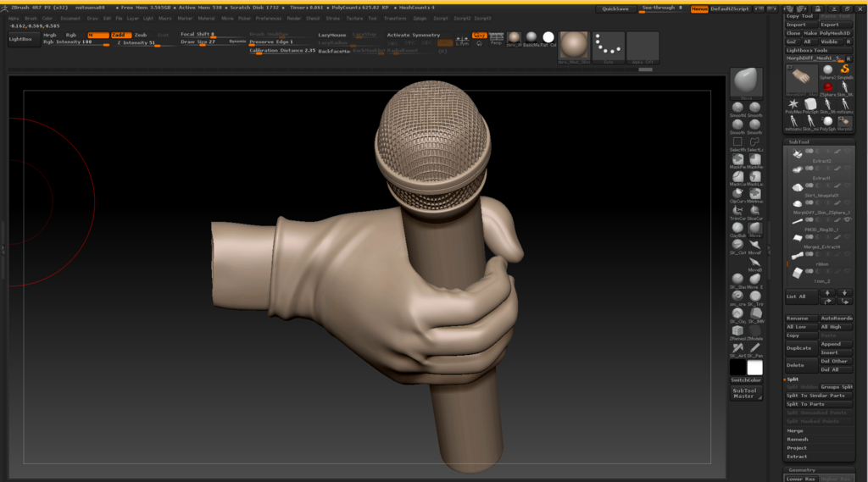Open the Dots stroke selector
The height and width of the screenshot is (482, 868).
pos(608,46)
